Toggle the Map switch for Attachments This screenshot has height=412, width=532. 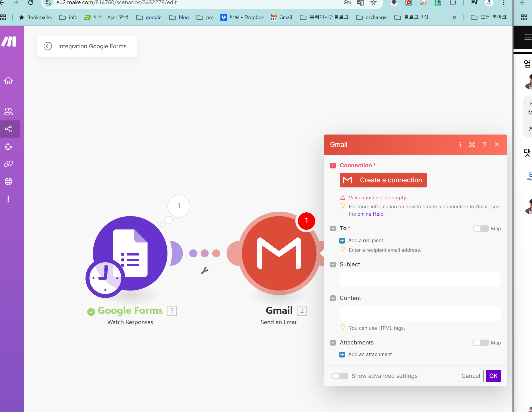pyautogui.click(x=481, y=343)
